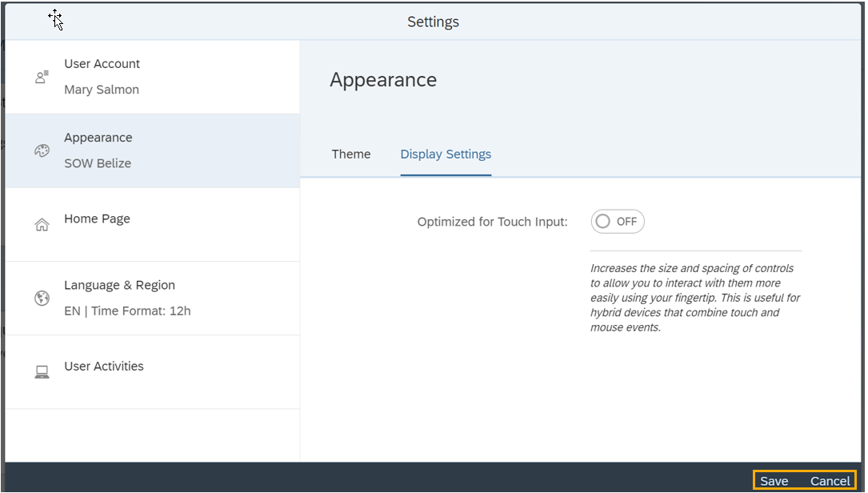Enable the Optimized for Touch Input switch
The height and width of the screenshot is (493, 868).
tap(618, 222)
